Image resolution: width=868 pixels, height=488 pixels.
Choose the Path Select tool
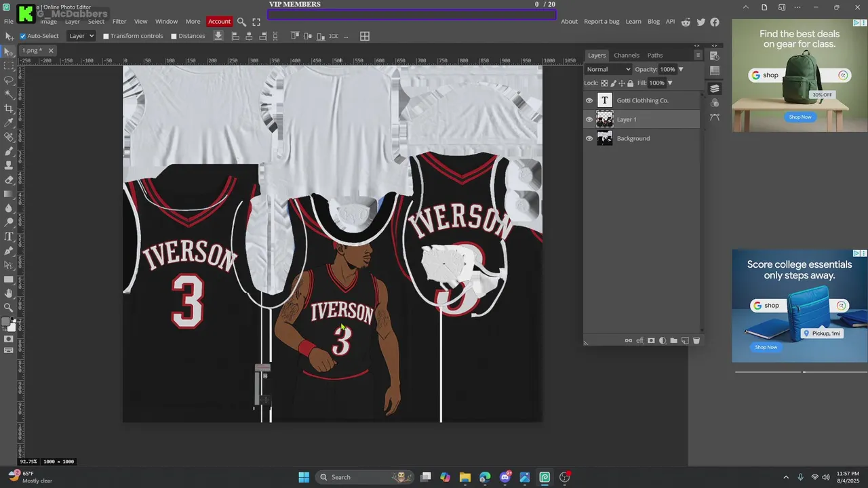[x=9, y=265]
